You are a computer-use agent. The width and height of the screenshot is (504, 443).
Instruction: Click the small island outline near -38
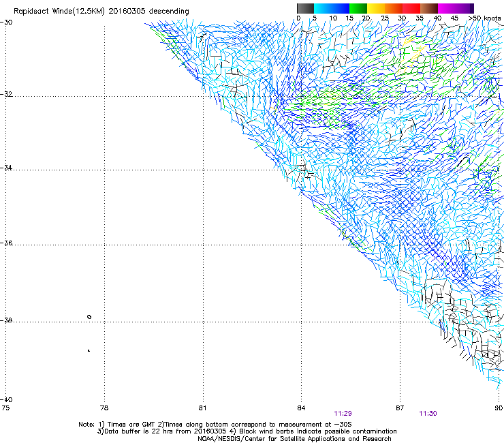click(89, 317)
